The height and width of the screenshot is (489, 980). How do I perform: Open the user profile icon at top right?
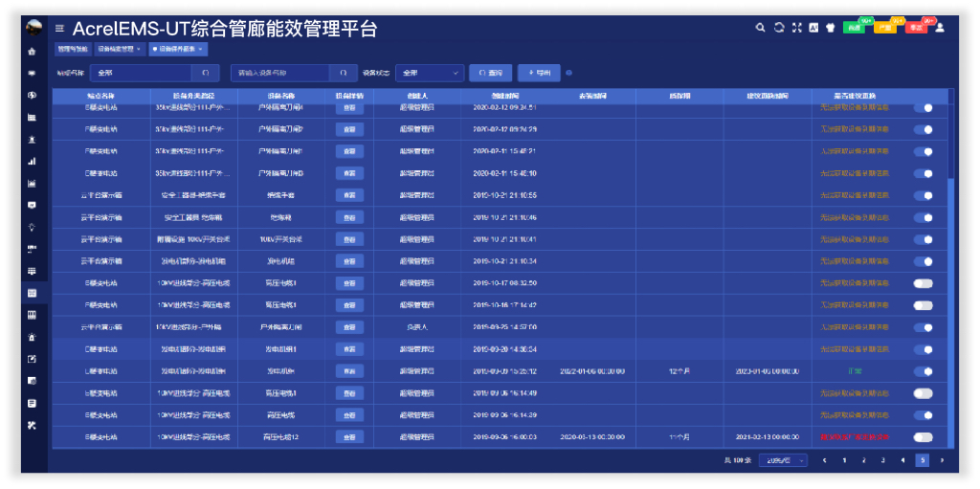pos(940,28)
